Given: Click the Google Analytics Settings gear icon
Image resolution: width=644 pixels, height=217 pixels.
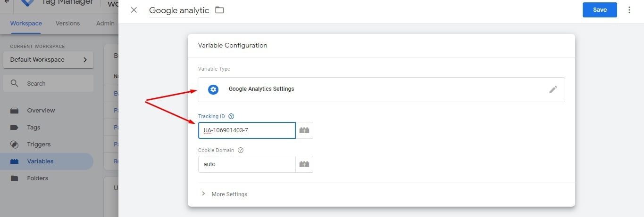Looking at the screenshot, I should (x=213, y=89).
